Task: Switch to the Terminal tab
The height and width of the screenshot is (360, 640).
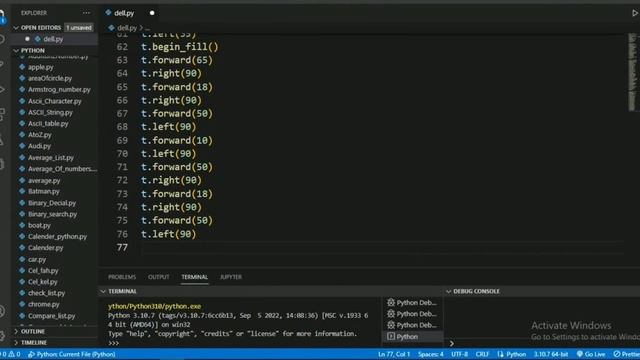Action: pos(195,277)
